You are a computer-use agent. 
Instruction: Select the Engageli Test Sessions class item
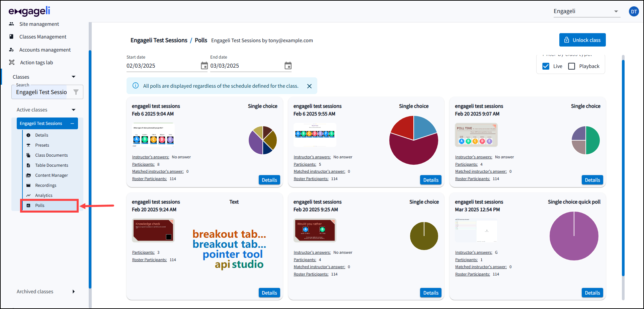pos(47,123)
